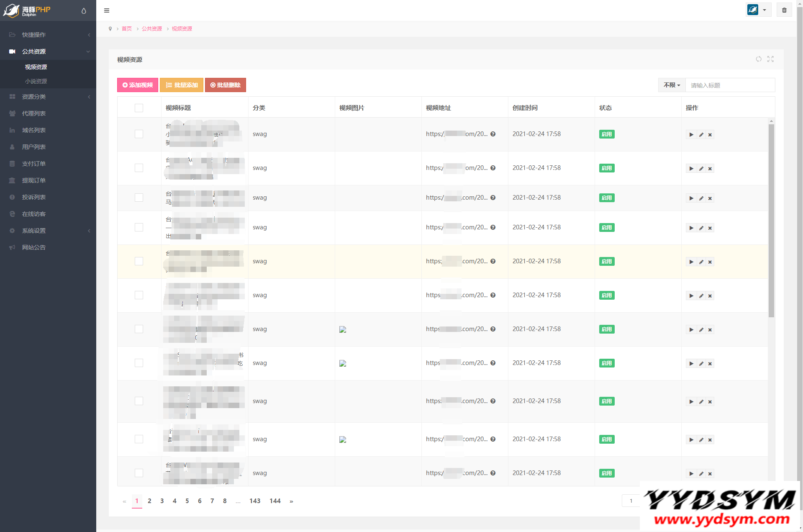Viewport: 803px width, 532px height.
Task: Check the third row's checkbox
Action: 139,198
